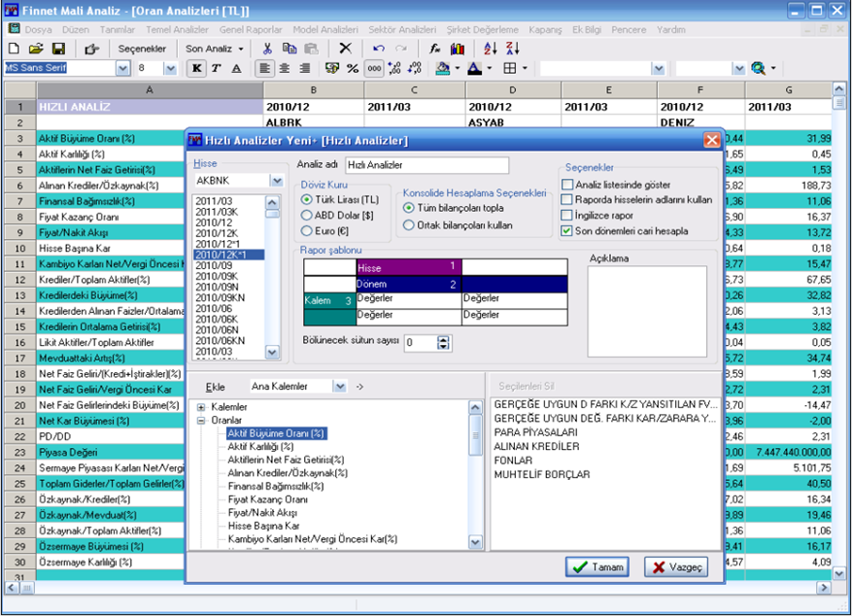Open the Dosya menu

click(x=38, y=30)
